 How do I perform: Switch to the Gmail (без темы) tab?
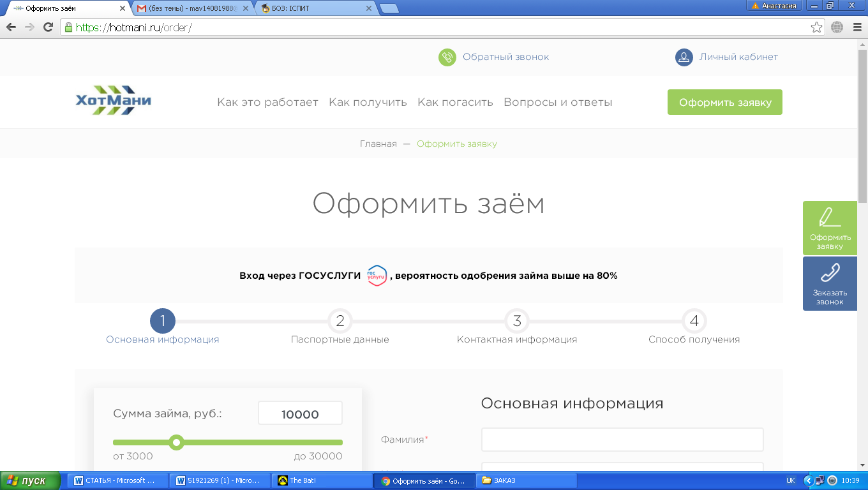pyautogui.click(x=193, y=8)
